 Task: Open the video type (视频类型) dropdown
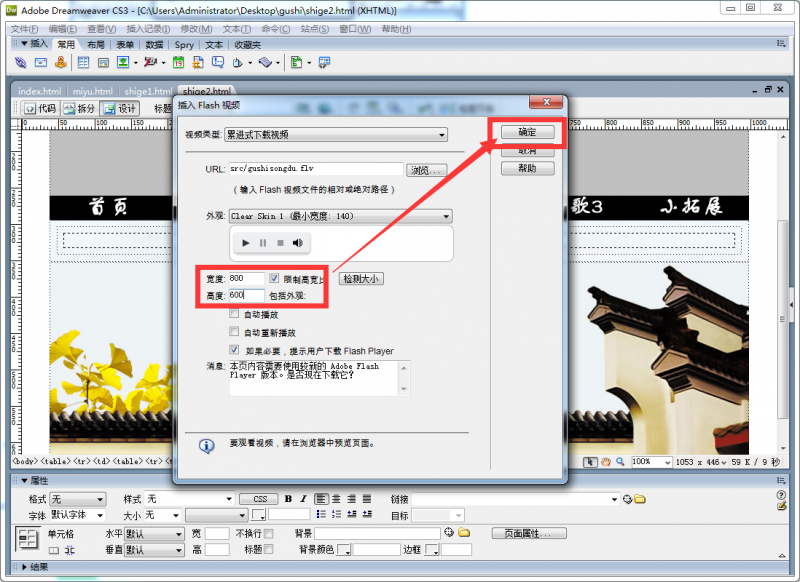point(336,135)
